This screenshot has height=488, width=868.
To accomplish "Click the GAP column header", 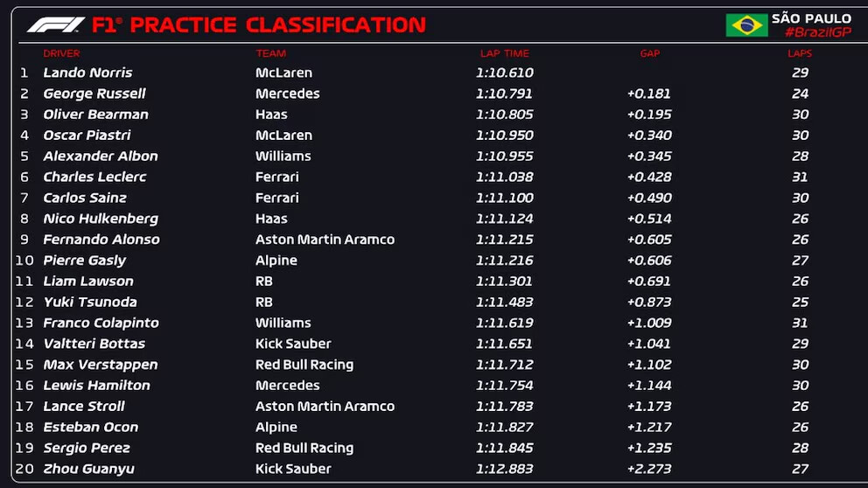I will 650,53.
